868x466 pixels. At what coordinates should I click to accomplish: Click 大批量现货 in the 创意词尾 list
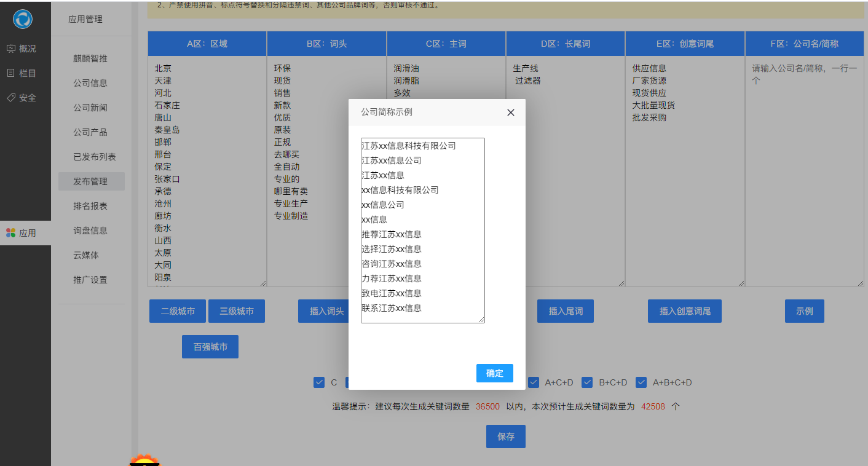click(x=654, y=105)
